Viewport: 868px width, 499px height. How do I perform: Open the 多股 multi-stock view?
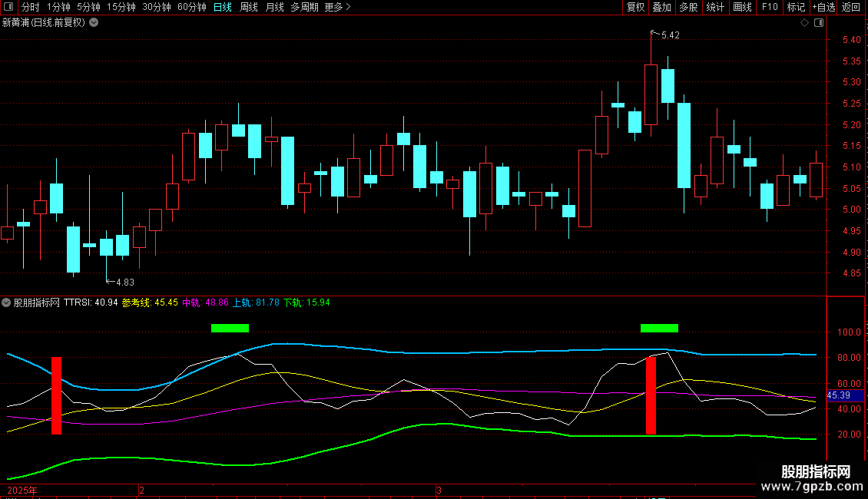pyautogui.click(x=688, y=7)
